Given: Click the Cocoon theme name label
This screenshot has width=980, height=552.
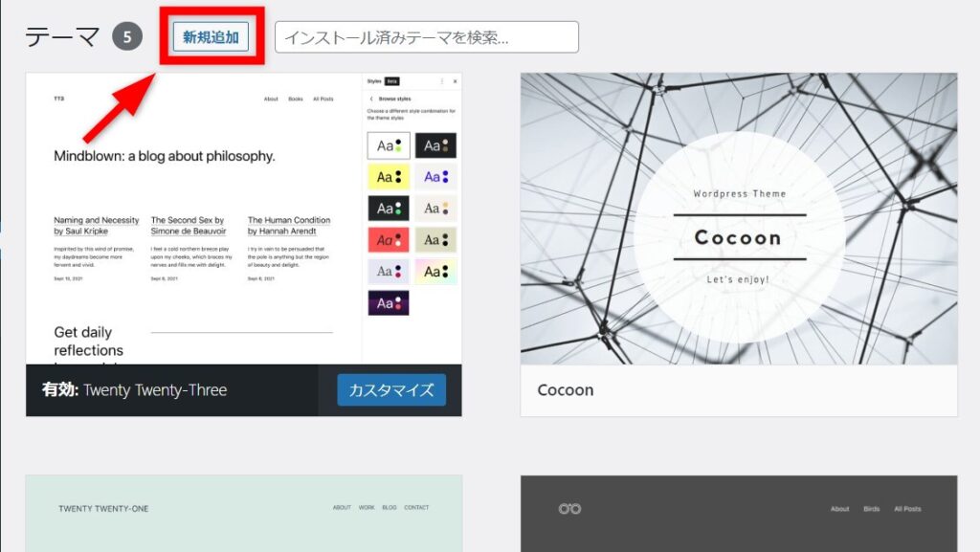Looking at the screenshot, I should [x=566, y=390].
